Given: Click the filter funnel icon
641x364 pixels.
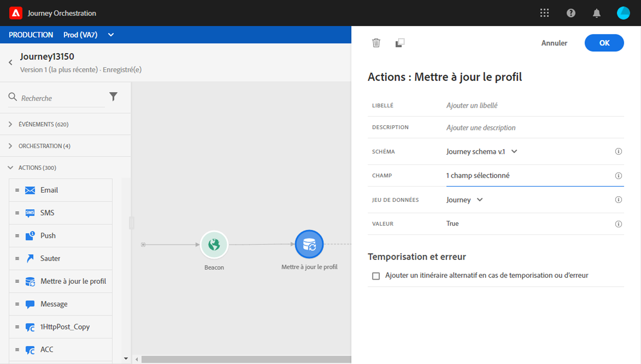Looking at the screenshot, I should tap(113, 96).
